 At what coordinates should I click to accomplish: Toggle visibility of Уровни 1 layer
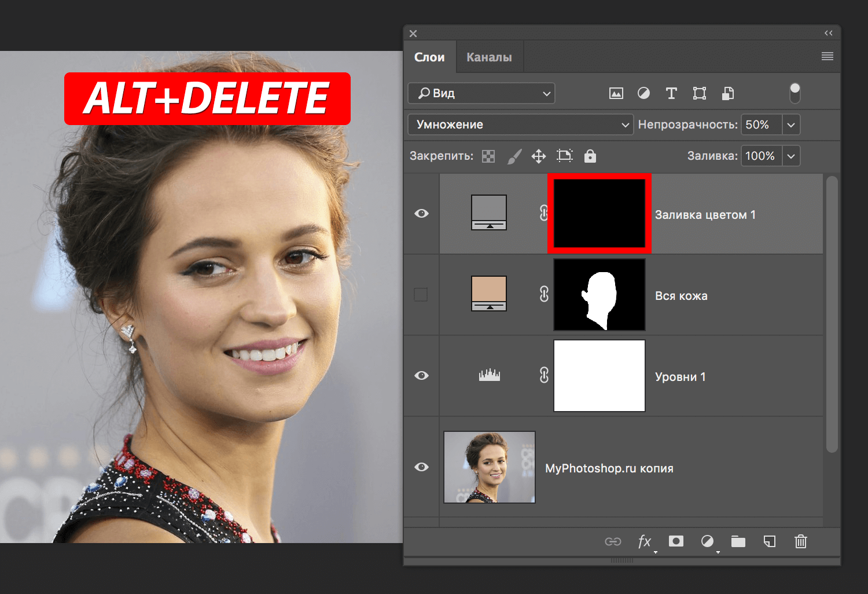[421, 375]
